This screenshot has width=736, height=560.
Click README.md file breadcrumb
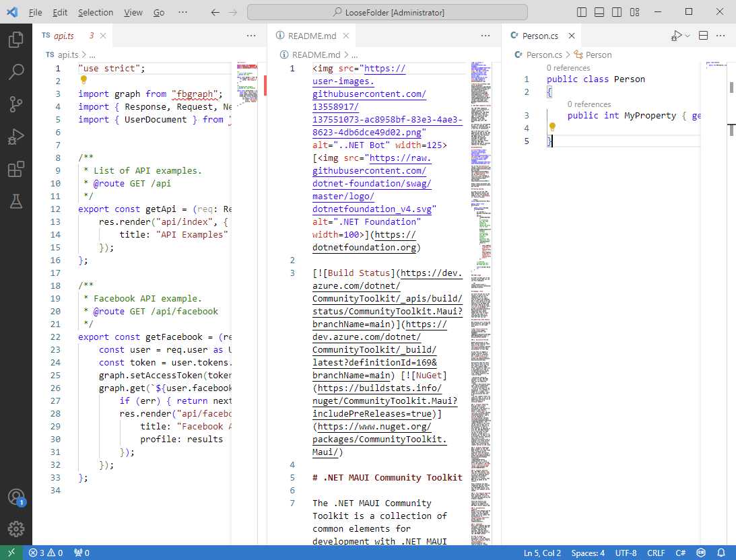(311, 55)
